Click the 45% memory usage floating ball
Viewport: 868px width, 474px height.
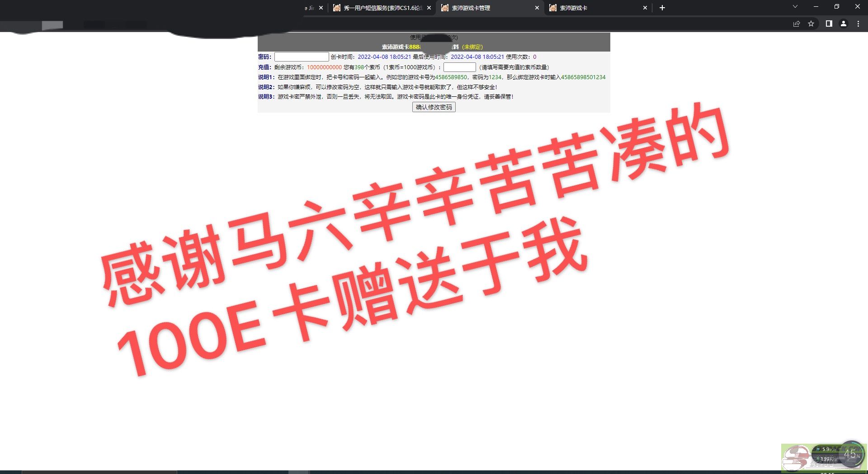(x=852, y=454)
